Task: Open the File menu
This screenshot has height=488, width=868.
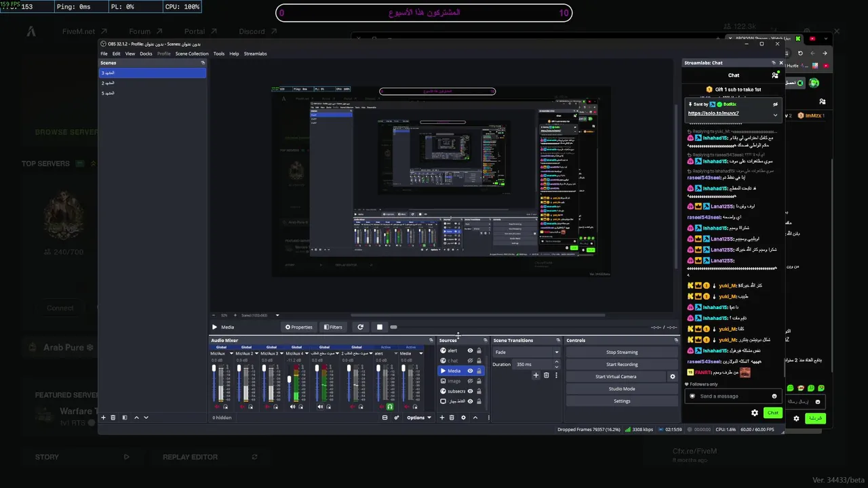Action: coord(104,54)
